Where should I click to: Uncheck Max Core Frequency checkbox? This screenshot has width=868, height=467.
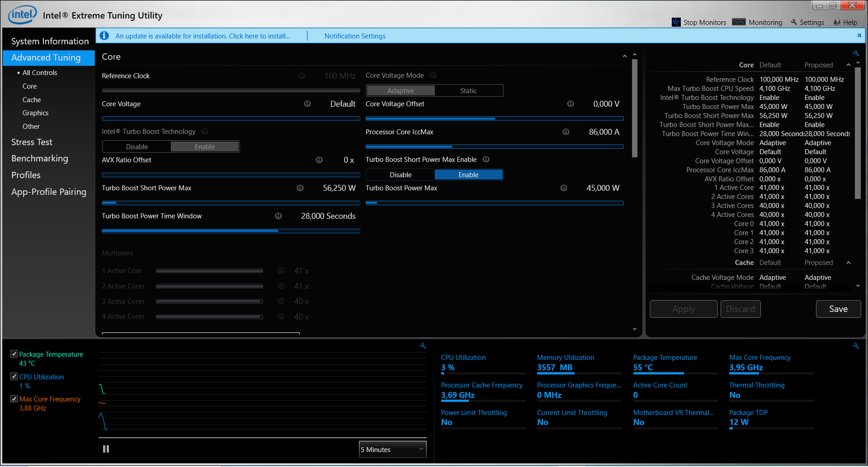[x=14, y=399]
